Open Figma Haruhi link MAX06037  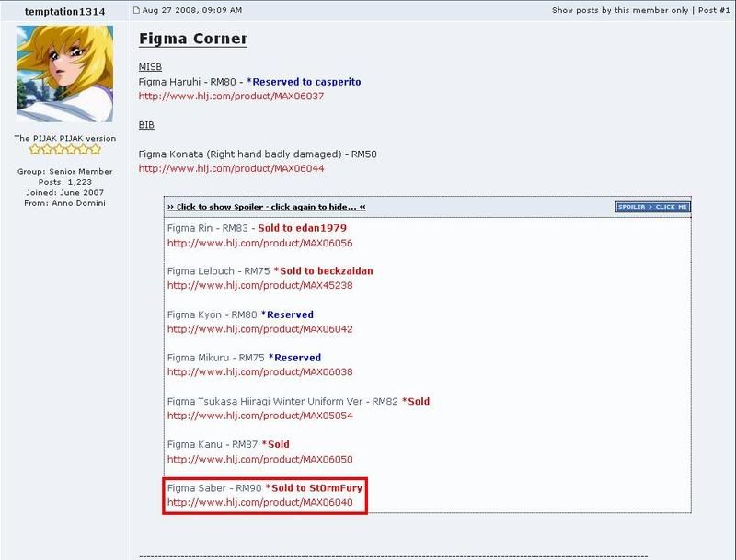[231, 96]
